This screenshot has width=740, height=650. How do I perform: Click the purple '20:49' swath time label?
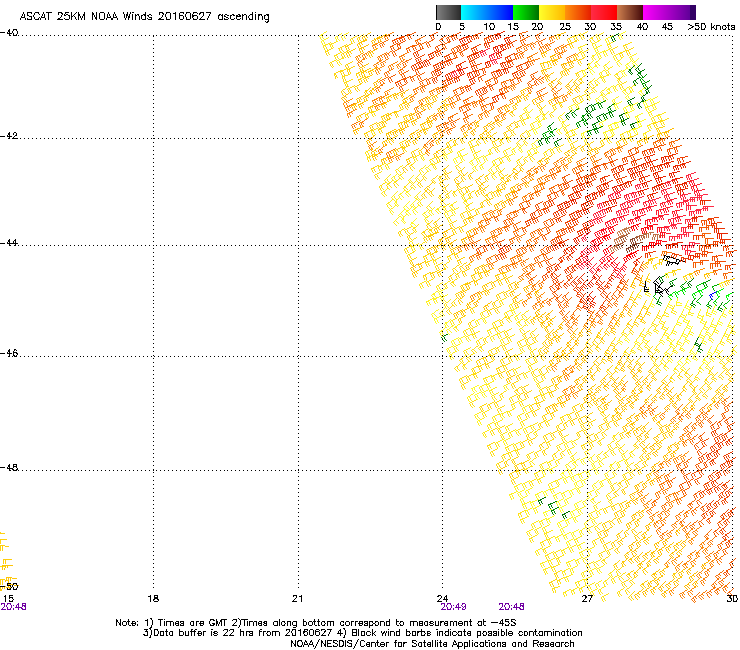click(454, 607)
